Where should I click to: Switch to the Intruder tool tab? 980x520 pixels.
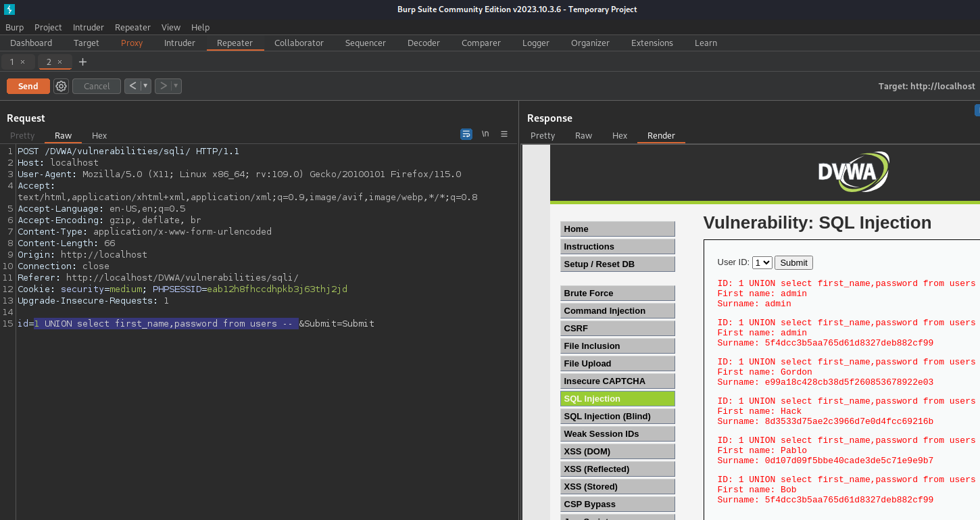pyautogui.click(x=180, y=43)
